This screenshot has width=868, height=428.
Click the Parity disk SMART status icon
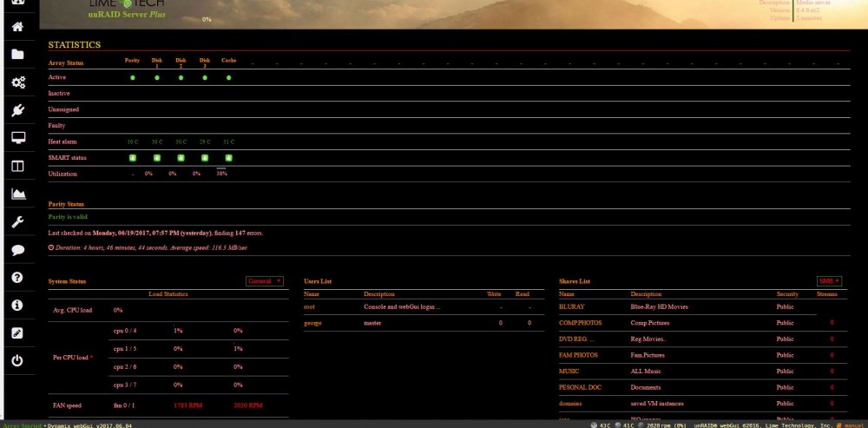[x=133, y=158]
